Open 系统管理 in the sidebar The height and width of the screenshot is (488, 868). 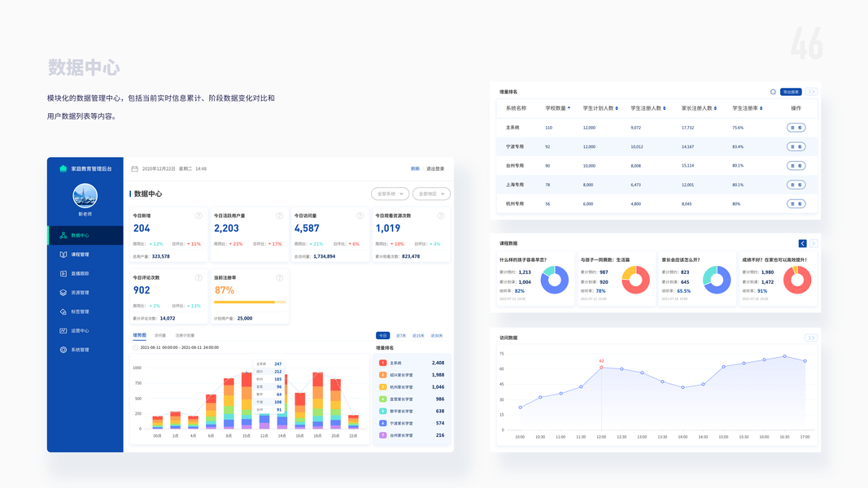(x=85, y=350)
